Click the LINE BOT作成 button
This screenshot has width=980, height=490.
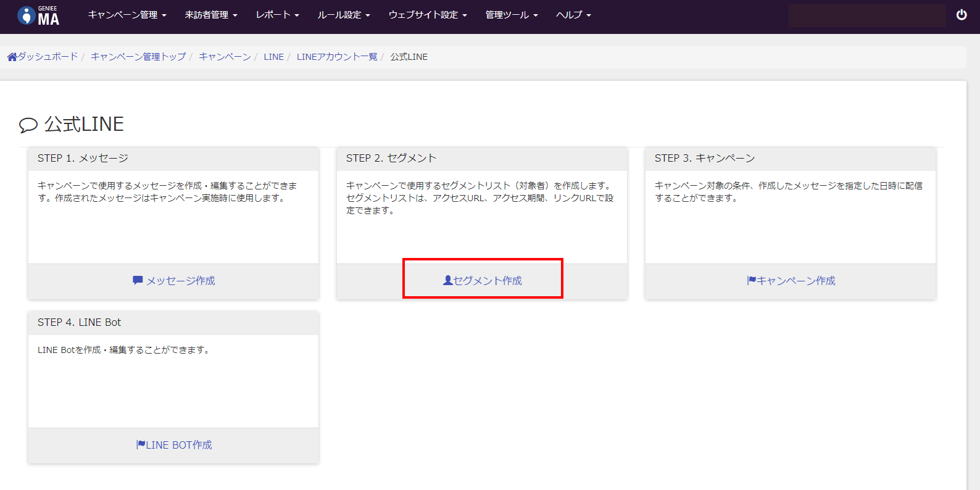(174, 445)
